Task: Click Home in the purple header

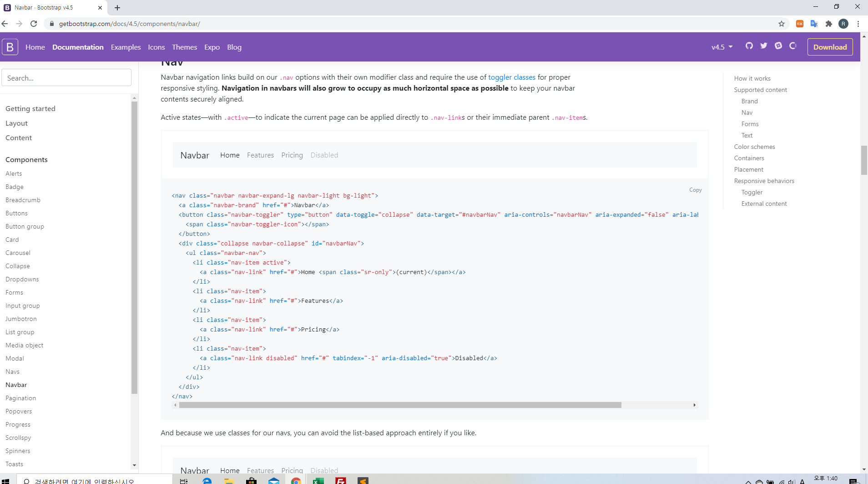Action: (x=35, y=47)
